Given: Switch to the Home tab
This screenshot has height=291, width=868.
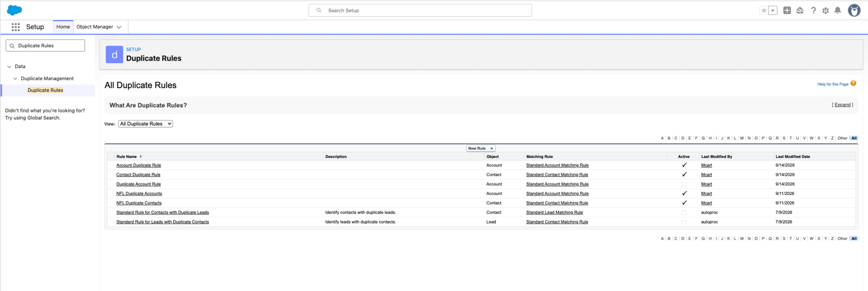Looking at the screenshot, I should [x=63, y=27].
